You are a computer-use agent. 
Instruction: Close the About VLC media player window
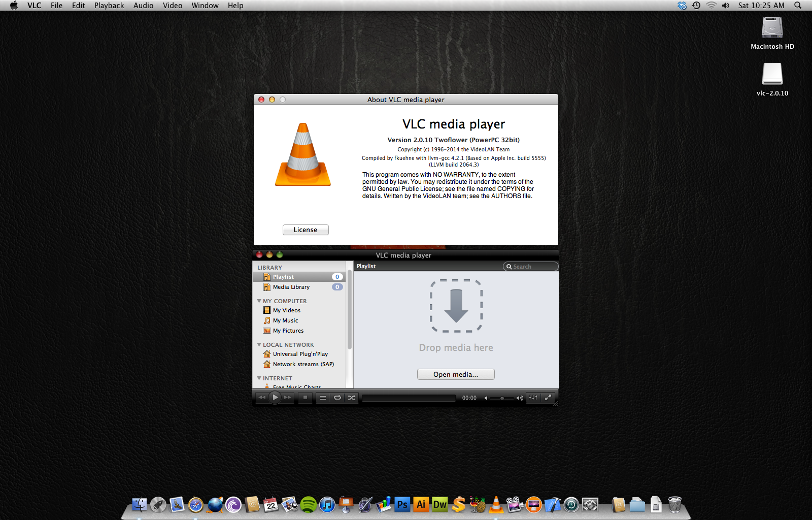click(x=261, y=100)
